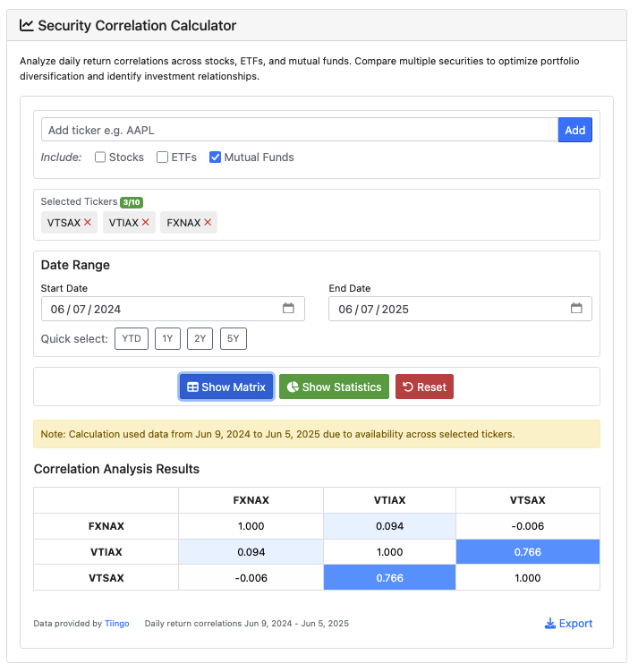Click the FXNAX row header
638x672 pixels.
pyautogui.click(x=106, y=526)
